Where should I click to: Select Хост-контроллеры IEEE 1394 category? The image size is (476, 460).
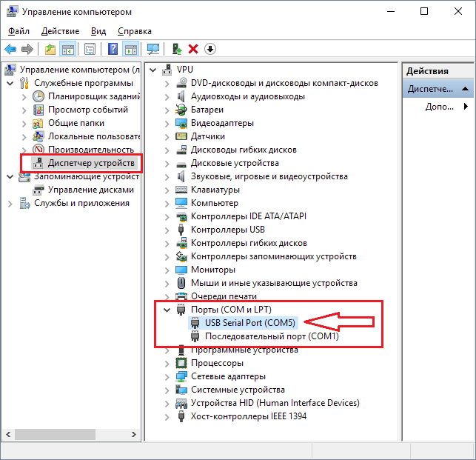(x=248, y=416)
